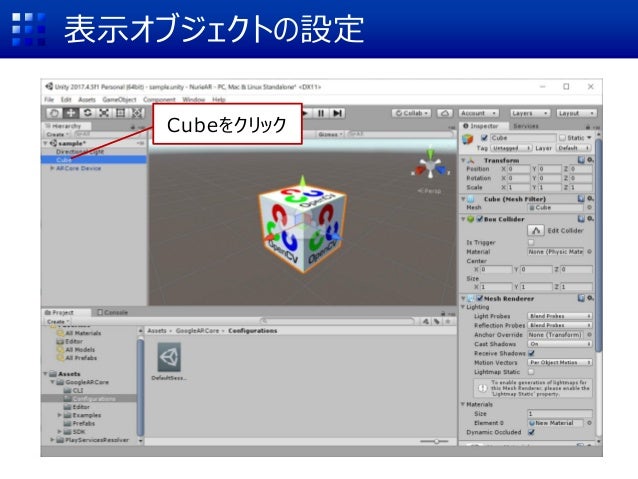
Task: Toggle Receive Shadows checkbox
Action: pyautogui.click(x=531, y=353)
